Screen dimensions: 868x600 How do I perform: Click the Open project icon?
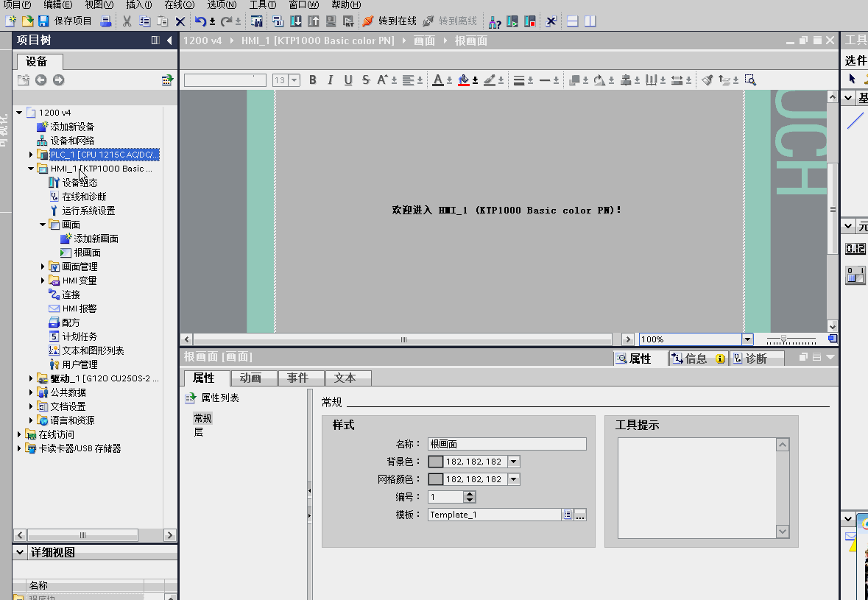tap(27, 21)
